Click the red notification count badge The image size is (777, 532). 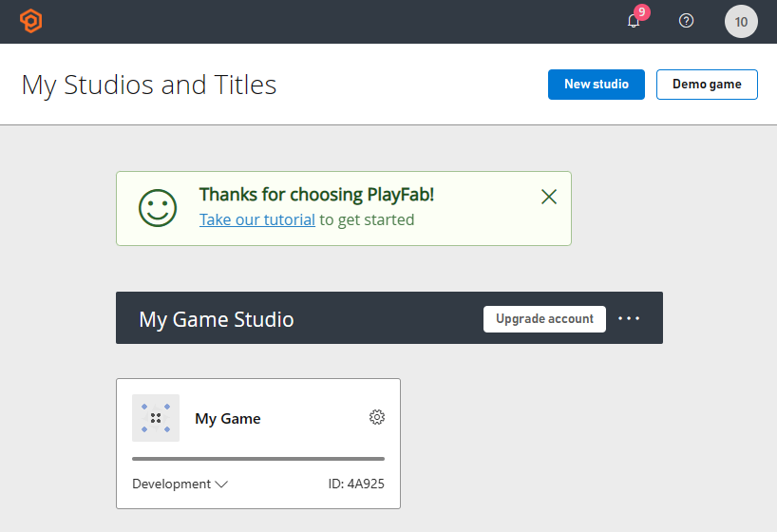[642, 12]
